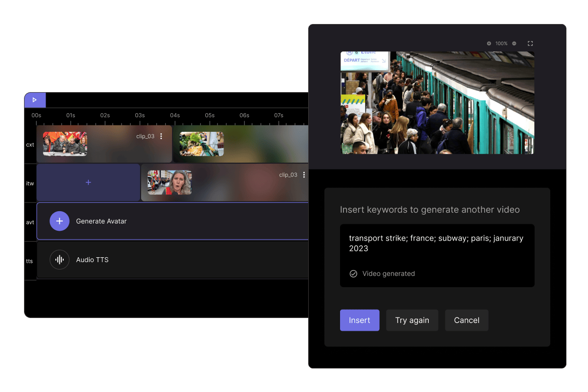Click the subway video preview image
588x392 pixels.
click(437, 103)
